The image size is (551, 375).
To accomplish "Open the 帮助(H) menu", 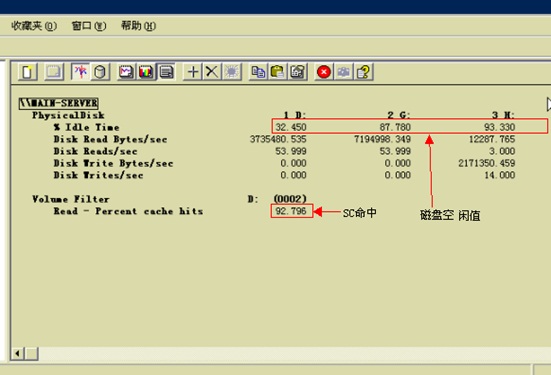I will click(138, 26).
